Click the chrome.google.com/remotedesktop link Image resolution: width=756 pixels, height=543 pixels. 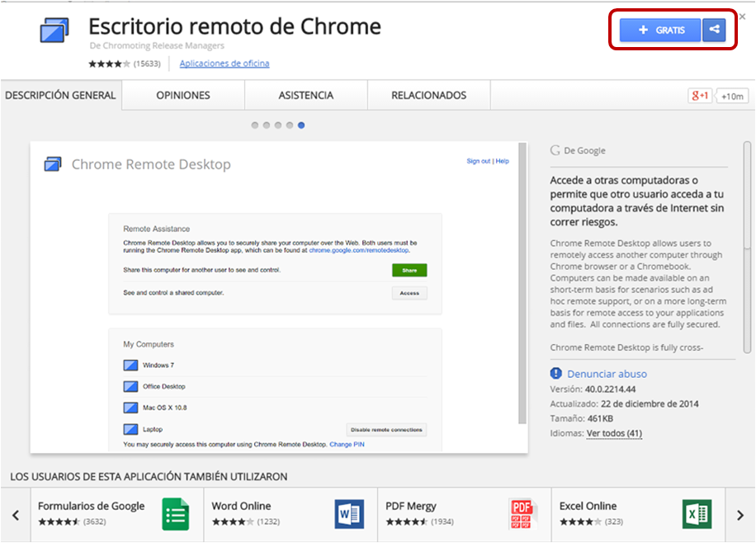pyautogui.click(x=359, y=250)
